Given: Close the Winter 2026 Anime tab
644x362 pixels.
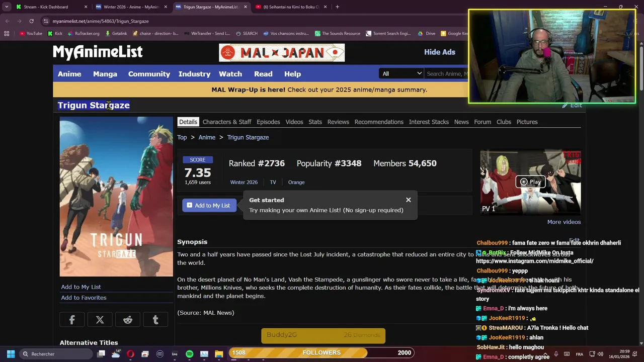Looking at the screenshot, I should pyautogui.click(x=166, y=7).
